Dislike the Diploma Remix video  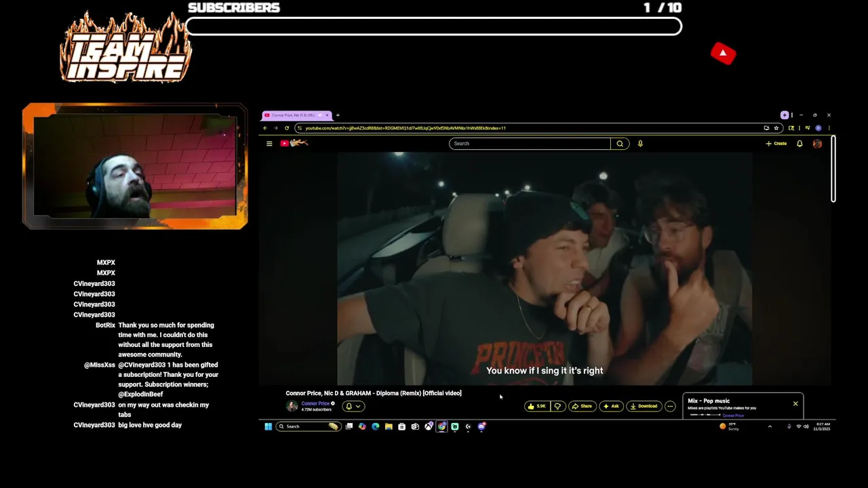click(x=557, y=406)
